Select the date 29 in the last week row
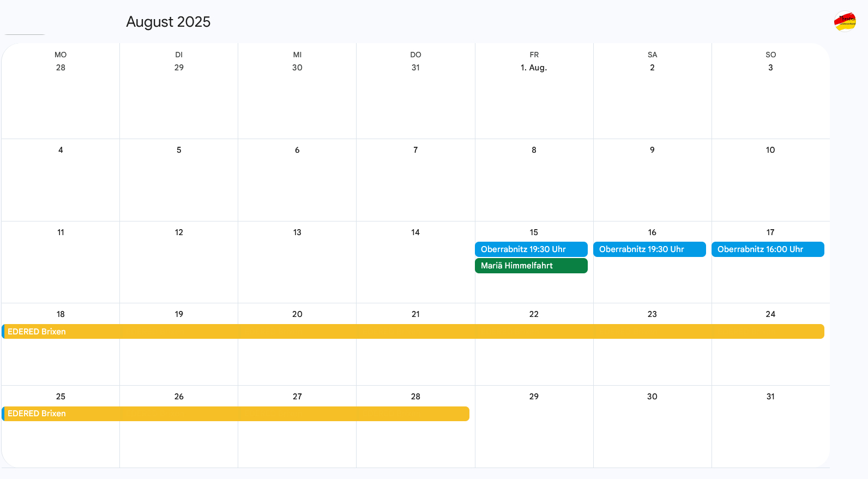This screenshot has height=479, width=868. pyautogui.click(x=534, y=397)
